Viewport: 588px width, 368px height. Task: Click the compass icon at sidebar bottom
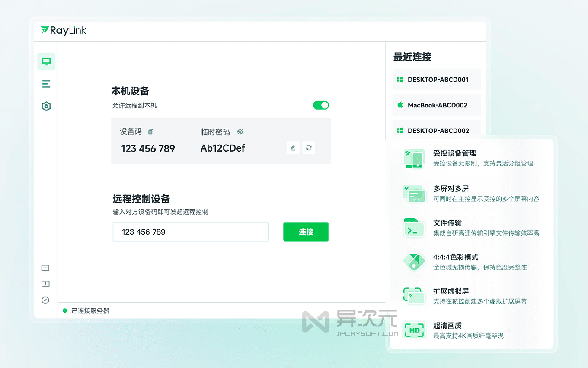45,300
